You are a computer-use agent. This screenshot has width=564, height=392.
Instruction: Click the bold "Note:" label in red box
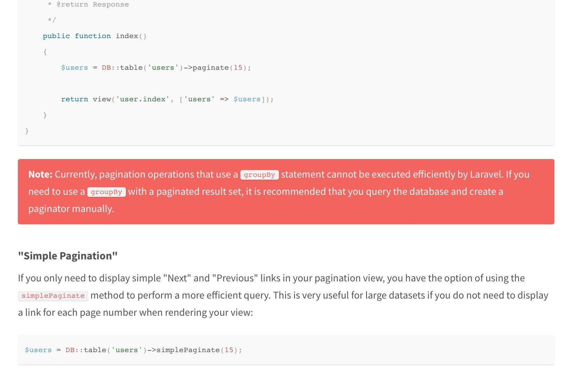[x=40, y=175]
